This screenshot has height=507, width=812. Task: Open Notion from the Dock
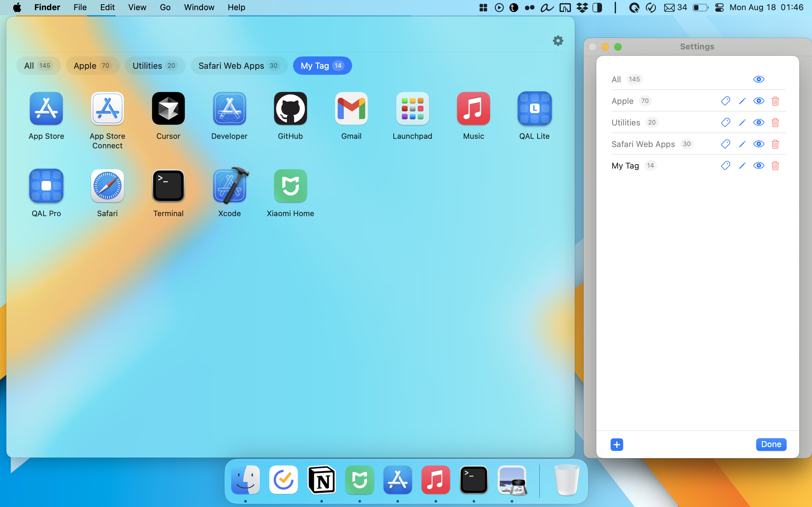[321, 480]
